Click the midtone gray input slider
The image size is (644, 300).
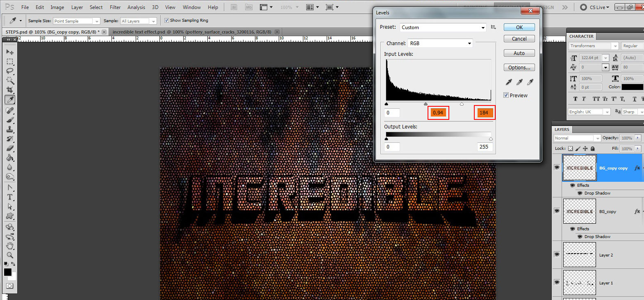(x=426, y=104)
